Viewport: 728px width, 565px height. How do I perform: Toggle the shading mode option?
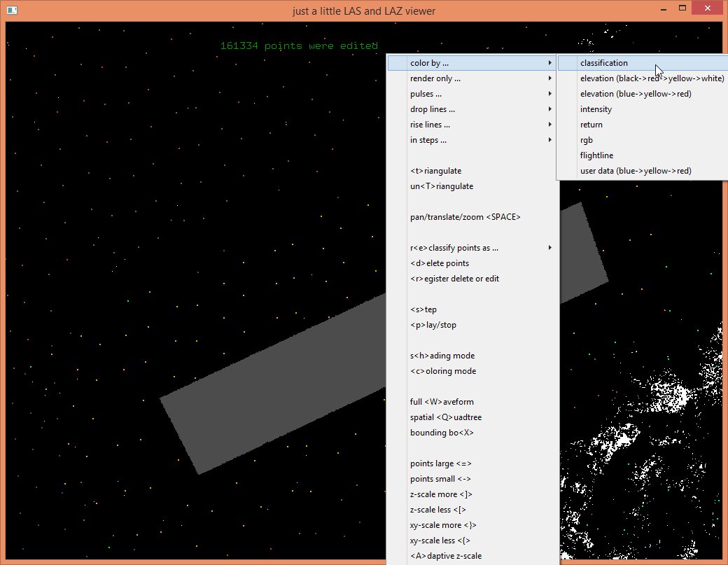442,356
